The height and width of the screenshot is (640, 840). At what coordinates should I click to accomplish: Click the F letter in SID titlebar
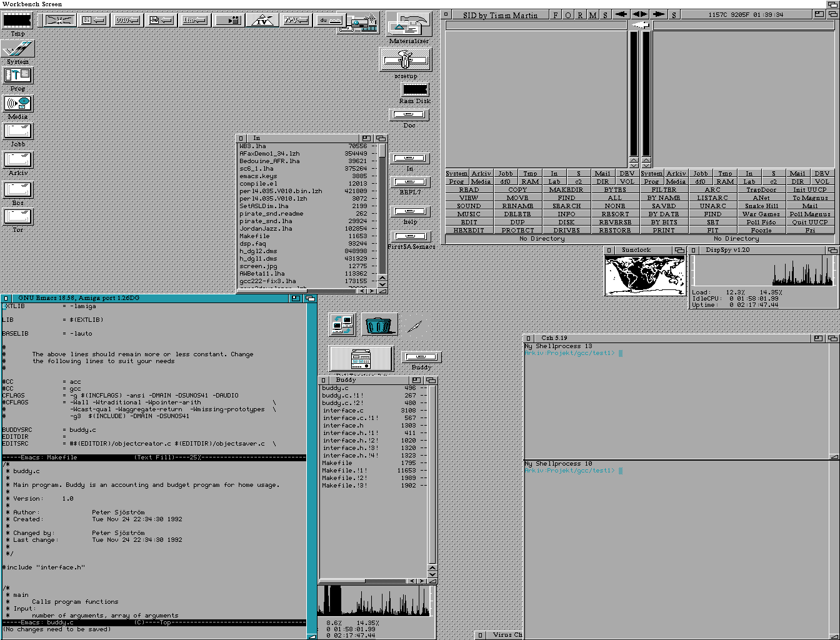[x=556, y=15]
